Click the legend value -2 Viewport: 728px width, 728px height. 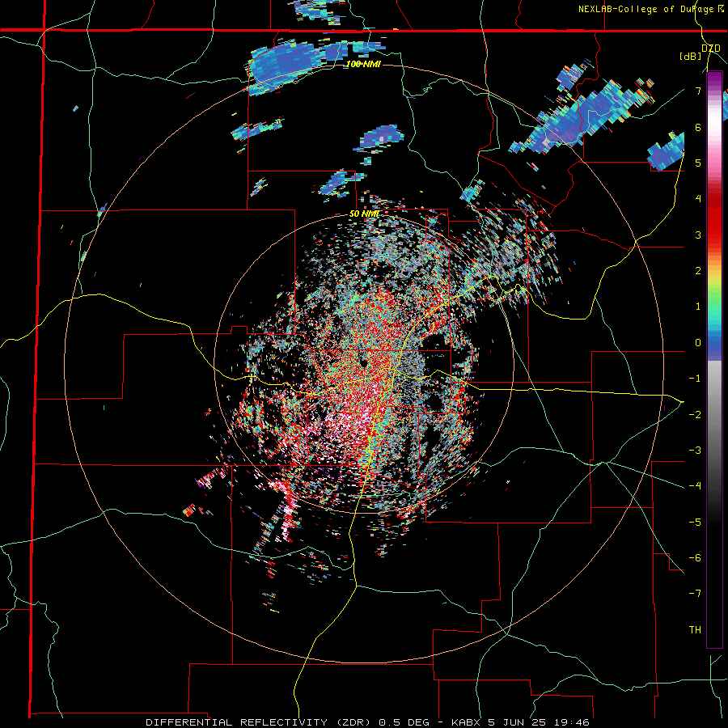[695, 414]
